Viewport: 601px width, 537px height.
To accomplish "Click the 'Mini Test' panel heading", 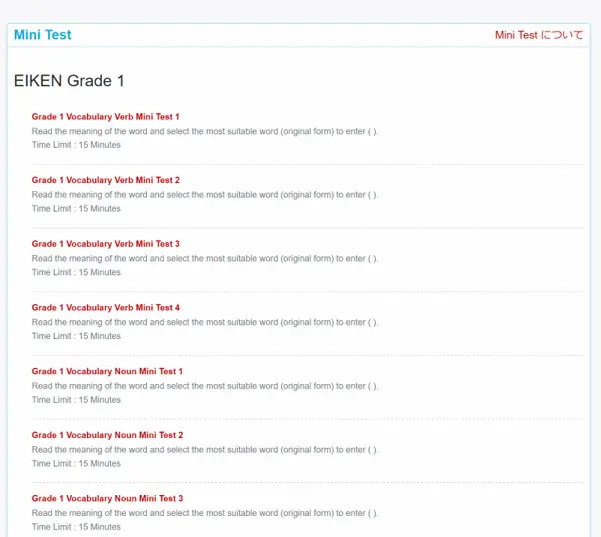I will click(43, 35).
